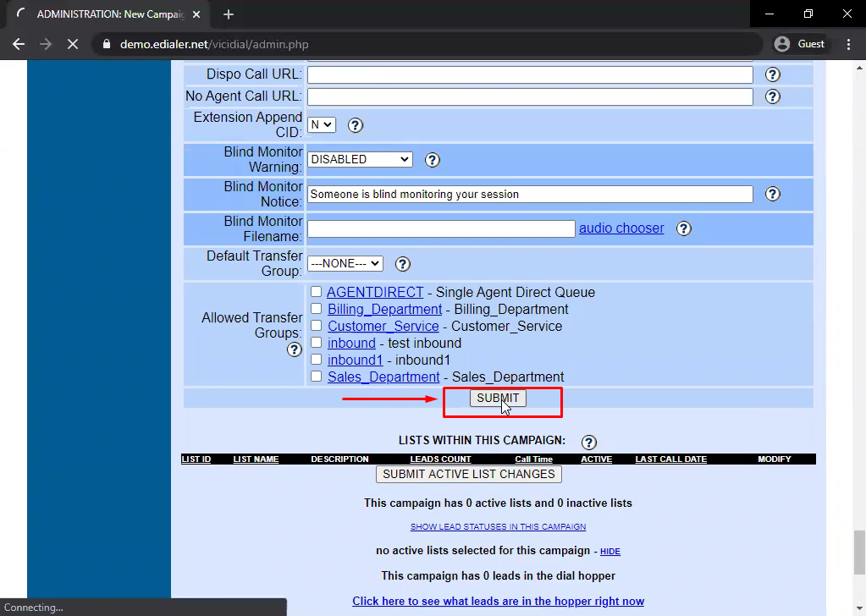The height and width of the screenshot is (616, 866).
Task: Check the inbound test inbound group
Action: click(x=316, y=342)
